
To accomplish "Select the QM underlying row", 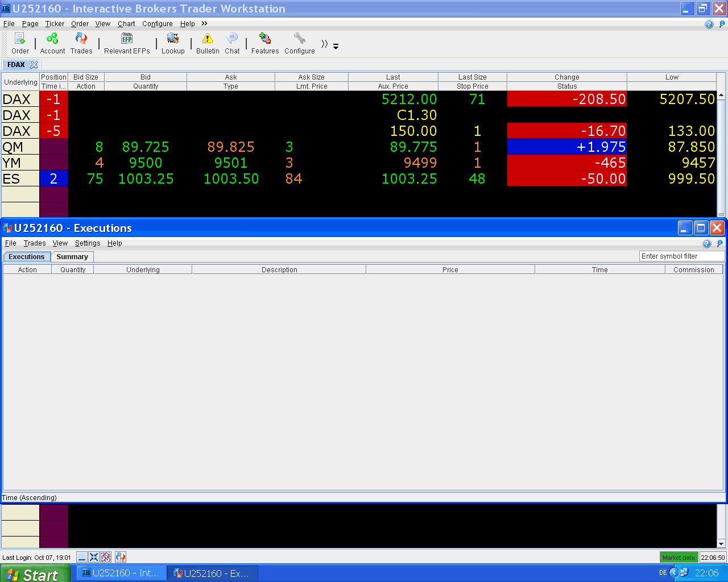I will [20, 147].
